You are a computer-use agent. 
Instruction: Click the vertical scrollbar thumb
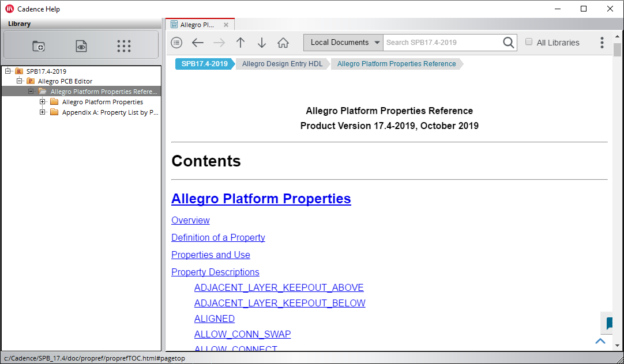click(x=617, y=50)
